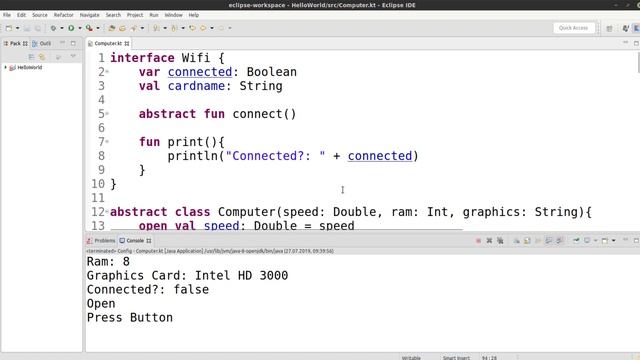The image size is (640, 360).
Task: Click the Run External Tools icon
Action: 89,28
